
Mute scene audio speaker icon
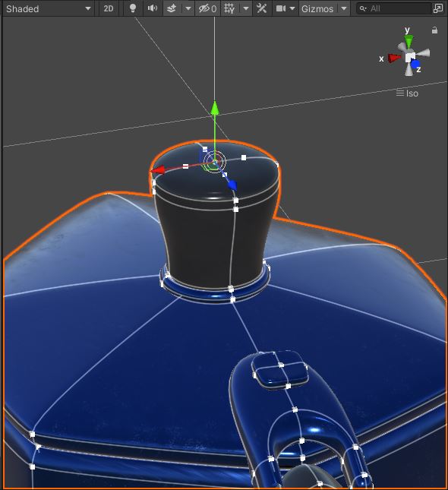click(x=152, y=8)
